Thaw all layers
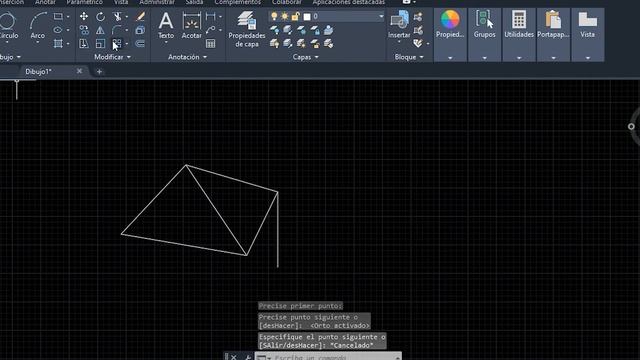Viewport: 640px width, 360px height. click(x=301, y=43)
